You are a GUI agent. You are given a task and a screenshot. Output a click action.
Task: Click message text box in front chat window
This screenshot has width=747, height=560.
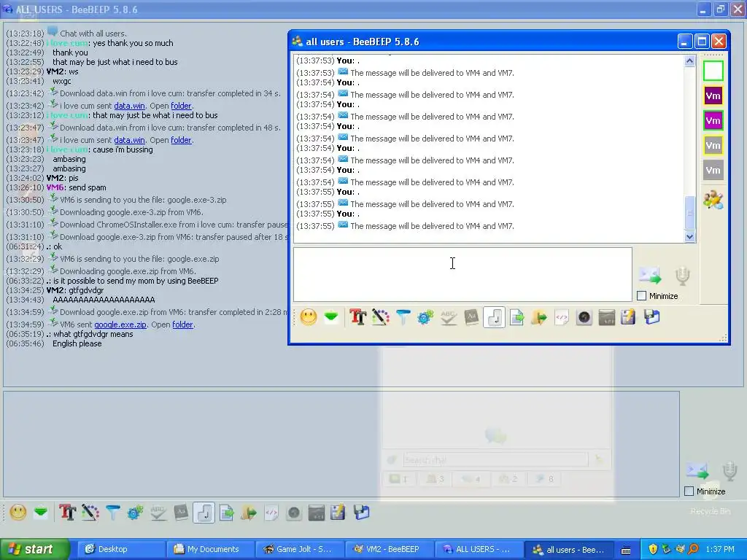click(462, 274)
